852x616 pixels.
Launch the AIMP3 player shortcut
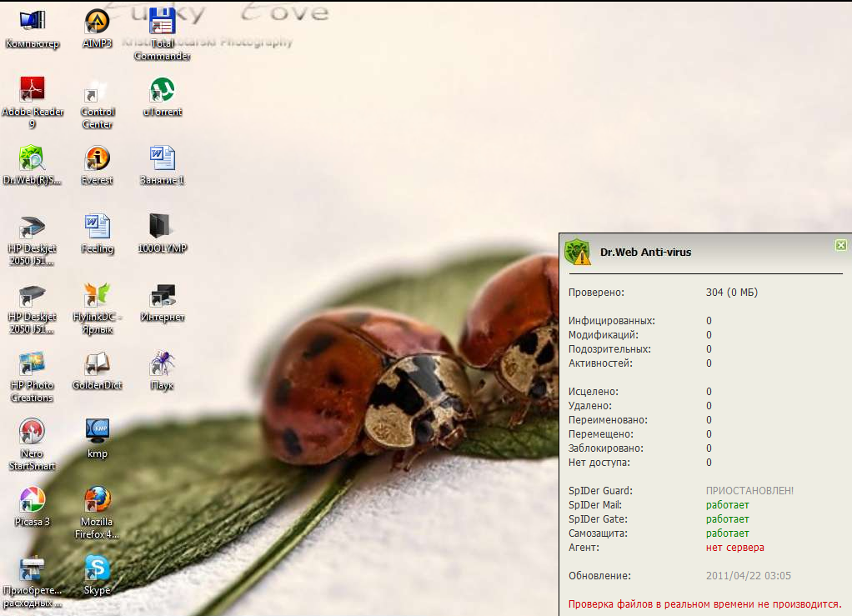(x=98, y=22)
